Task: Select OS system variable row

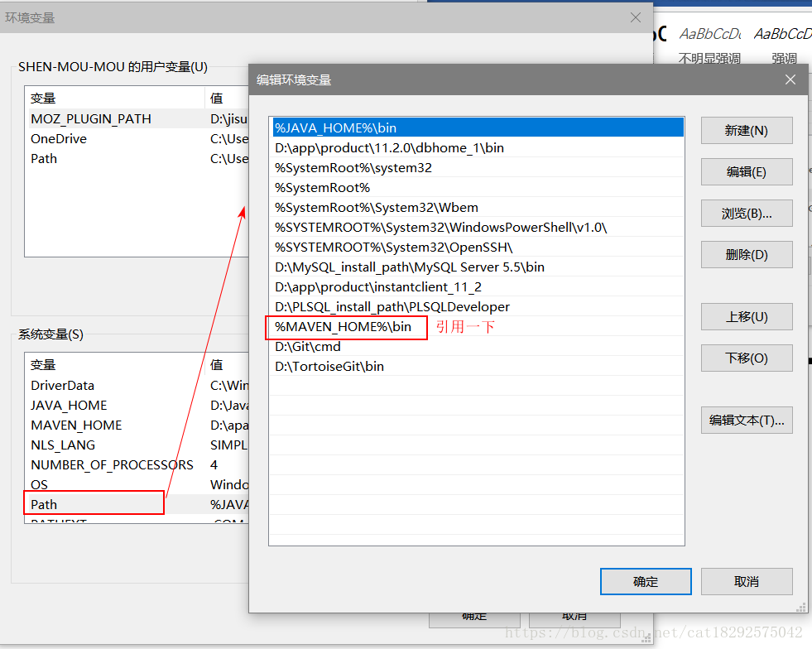Action: [x=137, y=485]
